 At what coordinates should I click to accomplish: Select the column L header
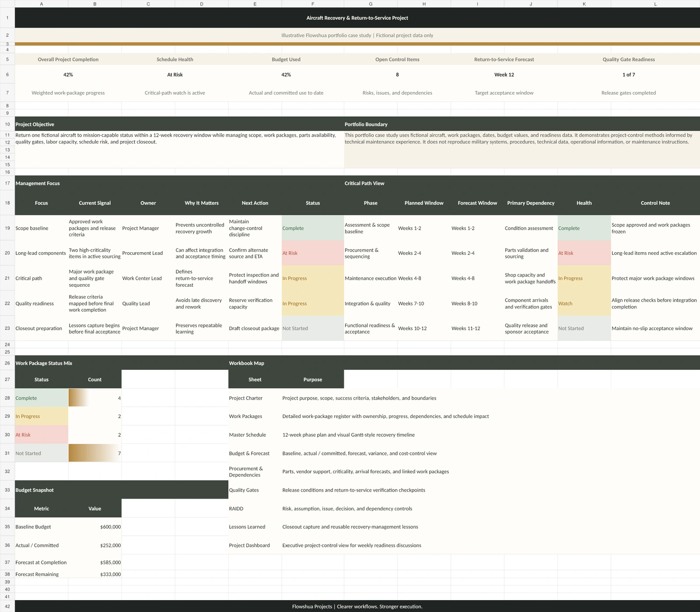(655, 4)
